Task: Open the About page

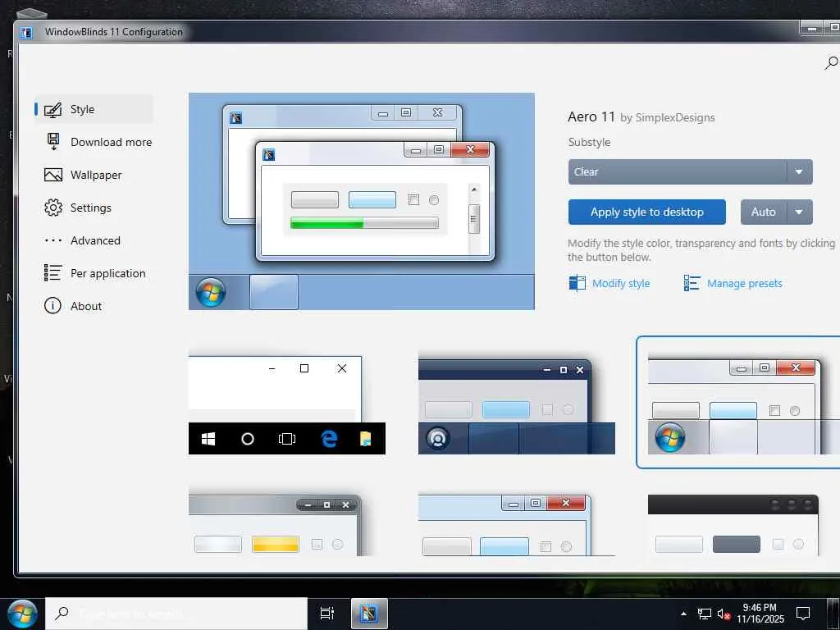Action: 94,306
